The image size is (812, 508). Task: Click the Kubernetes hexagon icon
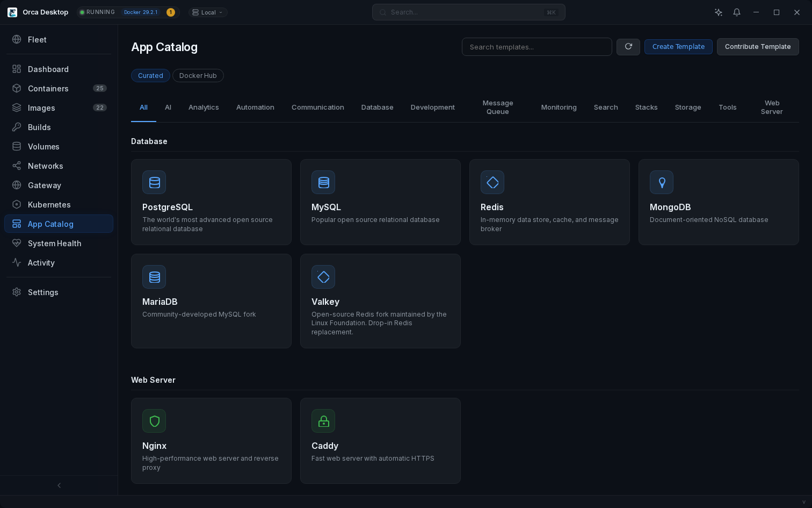click(x=17, y=204)
